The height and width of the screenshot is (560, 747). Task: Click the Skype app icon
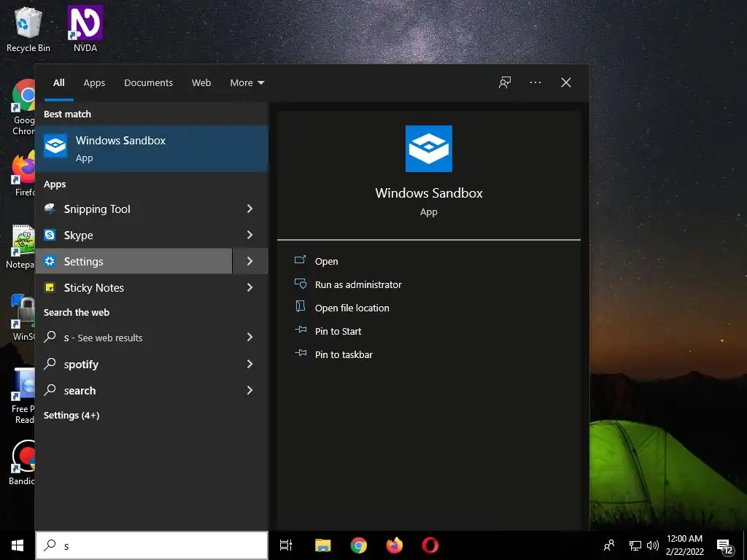click(x=50, y=235)
